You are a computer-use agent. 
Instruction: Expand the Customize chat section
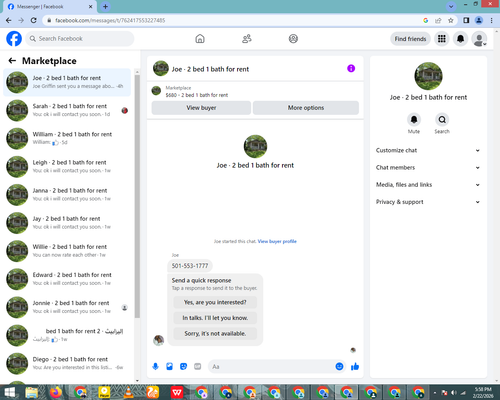pyautogui.click(x=428, y=150)
